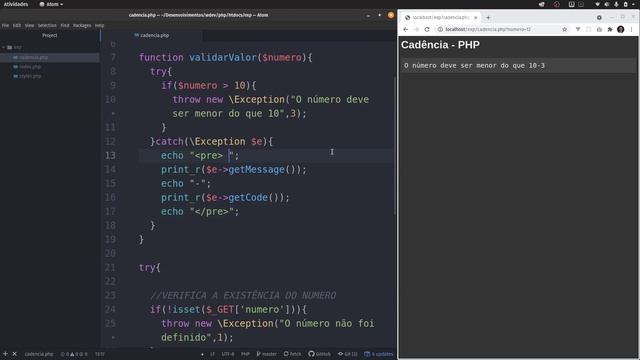Close the localhost browser tab
Image resolution: width=640 pixels, height=360 pixels.
[476, 18]
